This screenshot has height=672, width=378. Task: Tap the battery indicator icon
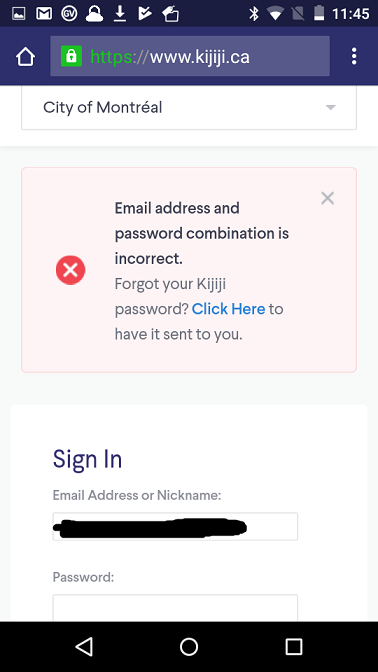pyautogui.click(x=319, y=13)
